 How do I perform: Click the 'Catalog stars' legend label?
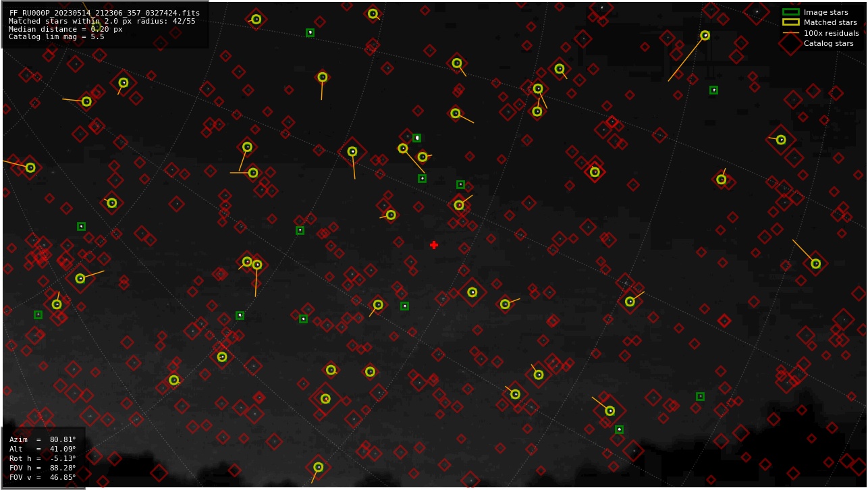[828, 43]
